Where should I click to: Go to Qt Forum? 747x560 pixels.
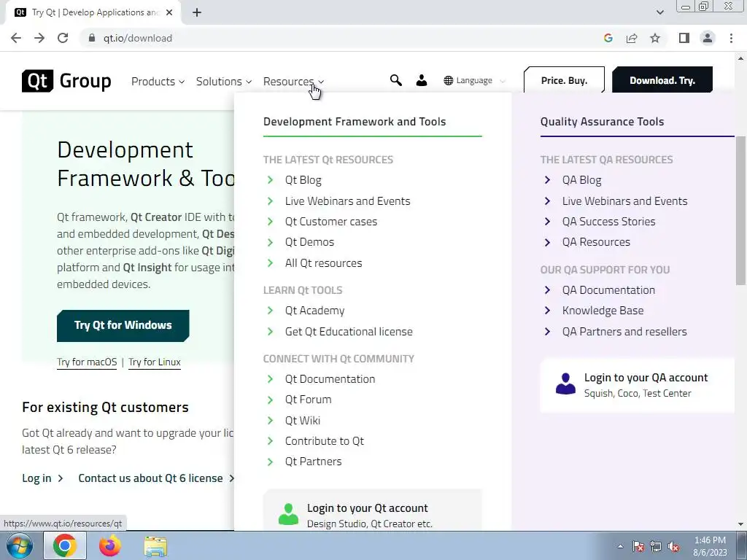(309, 400)
